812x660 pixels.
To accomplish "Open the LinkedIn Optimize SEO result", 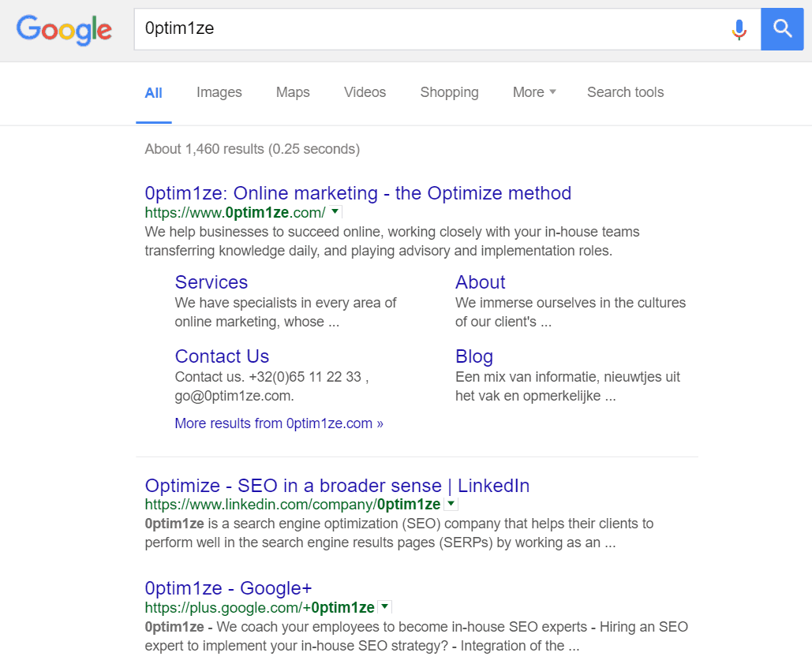I will point(337,486).
